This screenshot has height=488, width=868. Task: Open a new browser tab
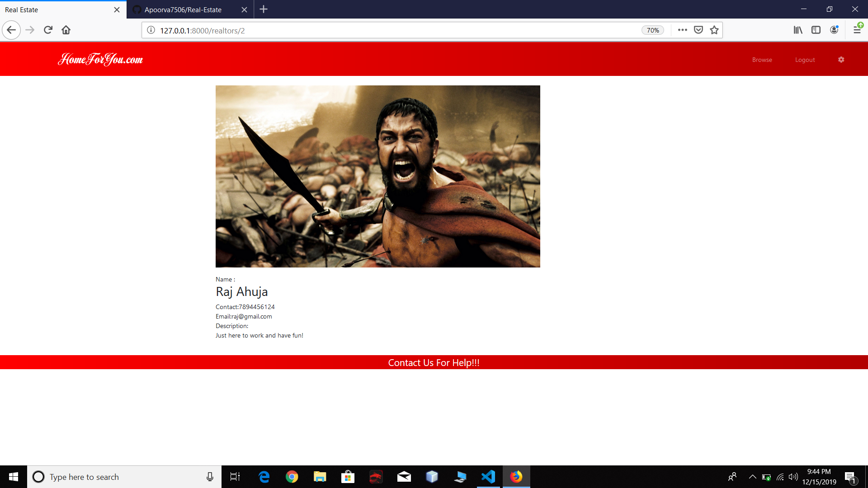[264, 9]
